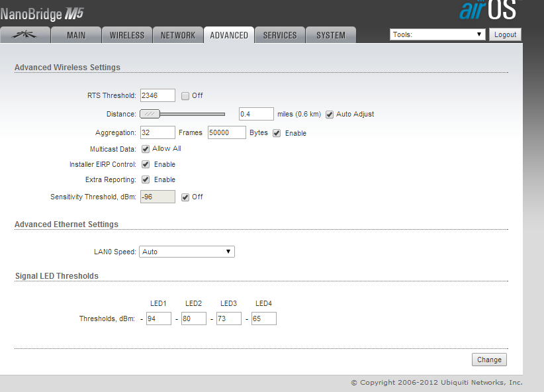Click the Logout button
Image resolution: width=544 pixels, height=392 pixels.
tap(505, 34)
